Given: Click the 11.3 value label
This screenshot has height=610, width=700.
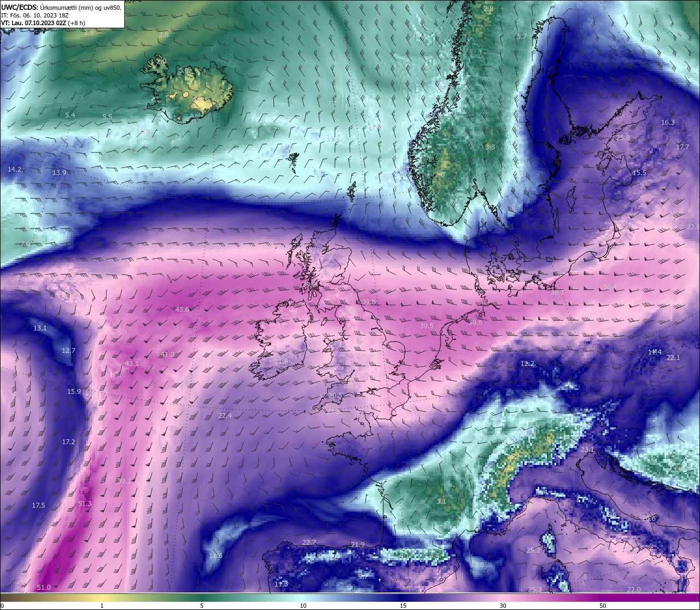Looking at the screenshot, I should point(281,584).
